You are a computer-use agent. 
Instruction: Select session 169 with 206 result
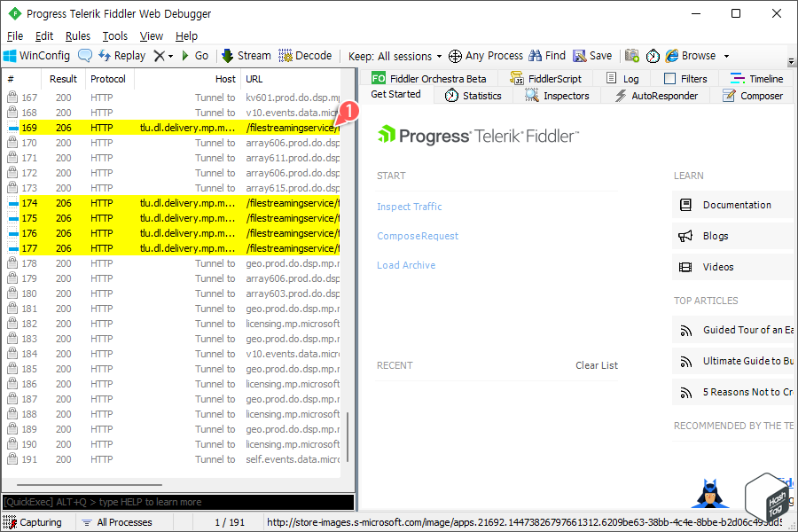coord(172,128)
